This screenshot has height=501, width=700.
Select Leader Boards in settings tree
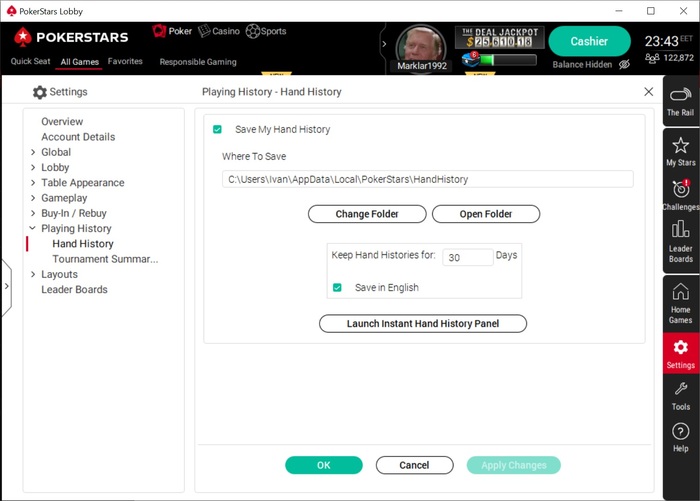pyautogui.click(x=75, y=289)
